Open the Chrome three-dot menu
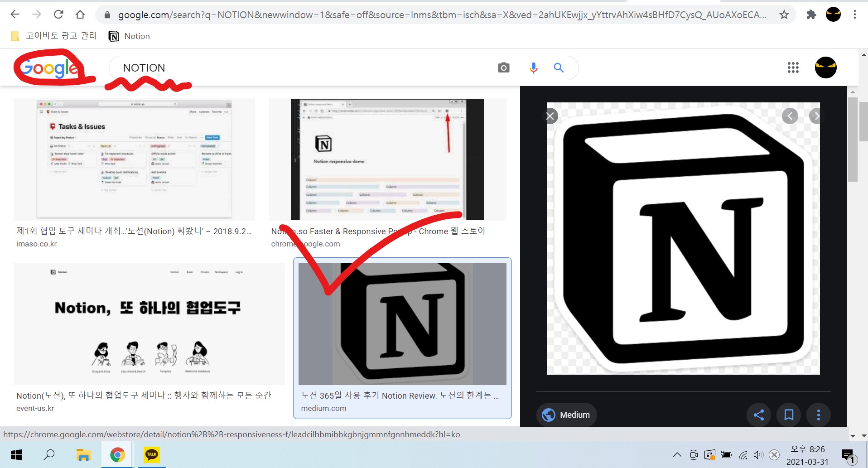The width and height of the screenshot is (868, 468). [x=855, y=14]
